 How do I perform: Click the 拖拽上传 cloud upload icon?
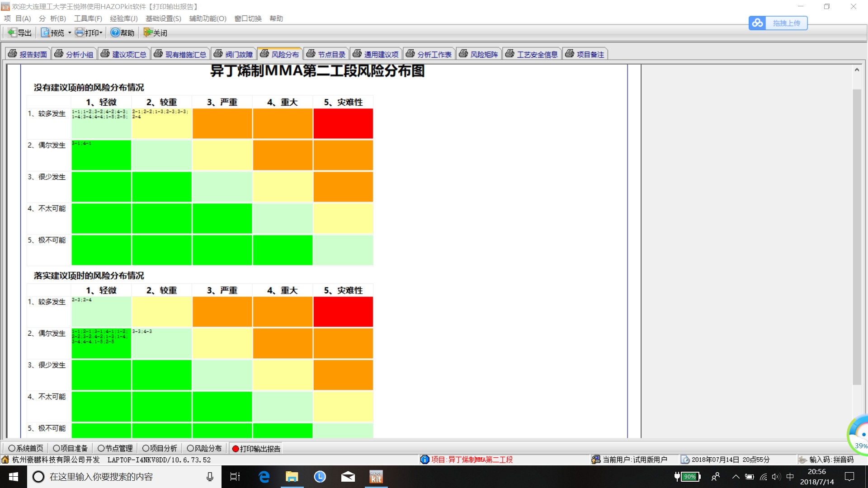point(758,23)
